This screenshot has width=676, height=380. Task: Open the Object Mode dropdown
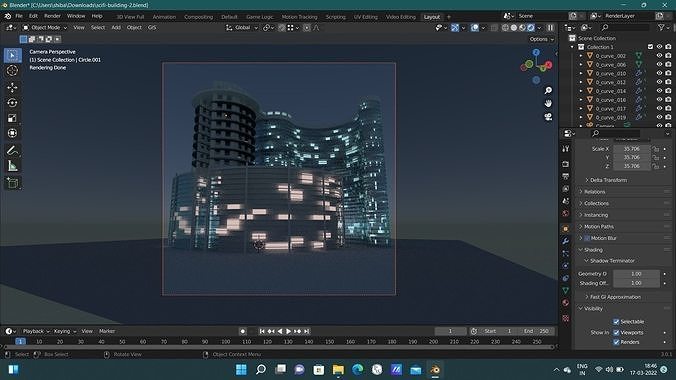(45, 28)
